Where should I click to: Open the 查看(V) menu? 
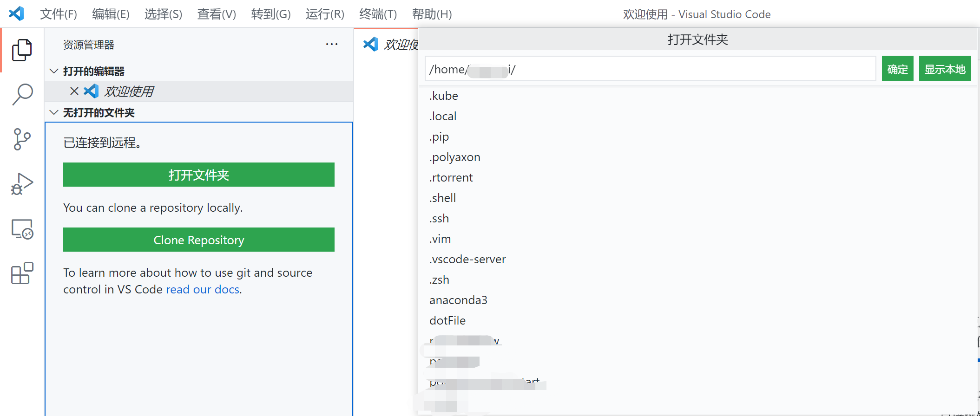217,14
